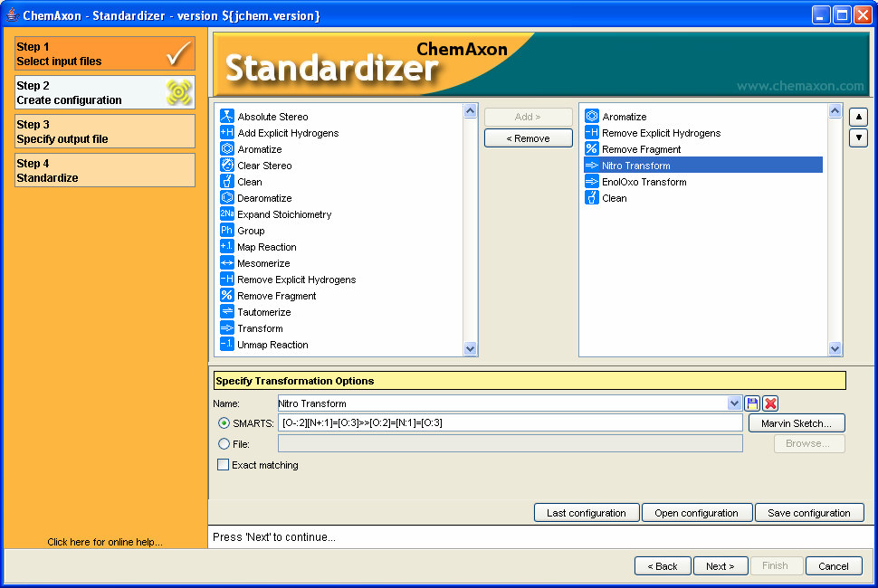878x588 pixels.
Task: Select 'Tautomerize' in the available actions list
Action: (x=263, y=311)
